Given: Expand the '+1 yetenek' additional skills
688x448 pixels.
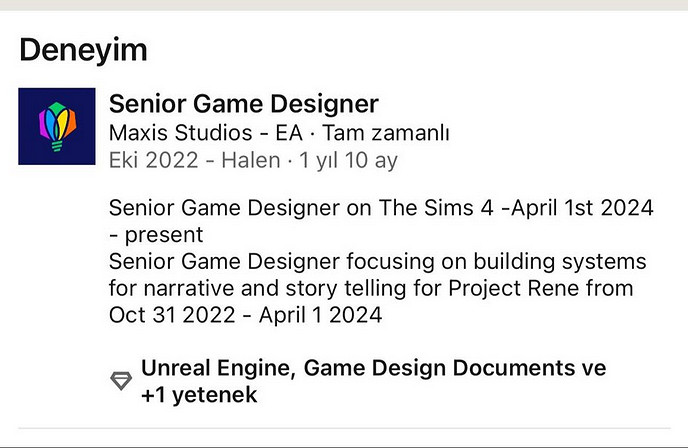Looking at the screenshot, I should coord(199,394).
